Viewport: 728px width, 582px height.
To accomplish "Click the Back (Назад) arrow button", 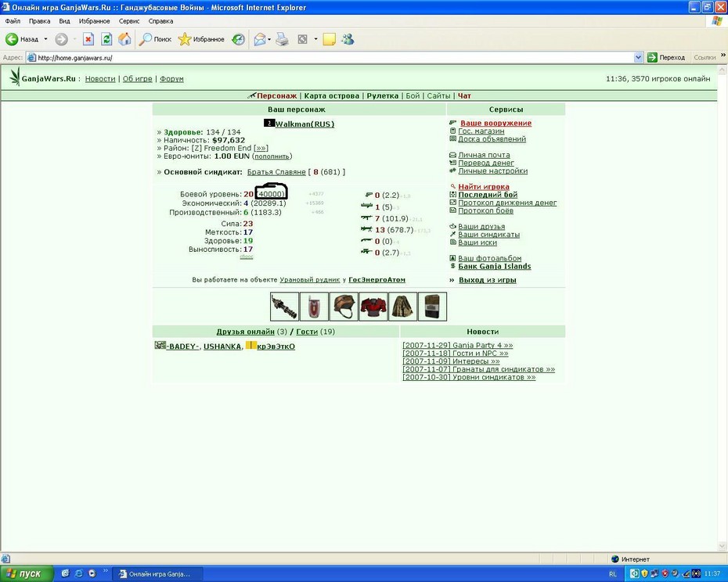I will click(22, 39).
